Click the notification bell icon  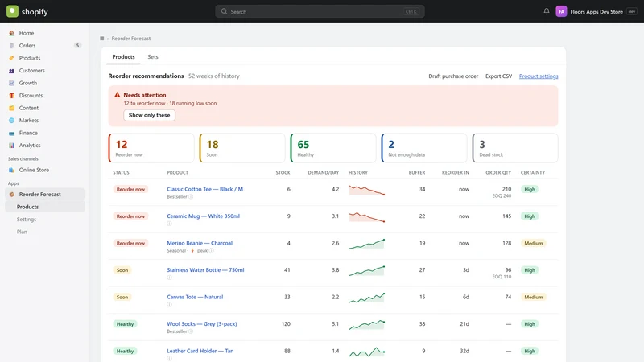point(547,11)
